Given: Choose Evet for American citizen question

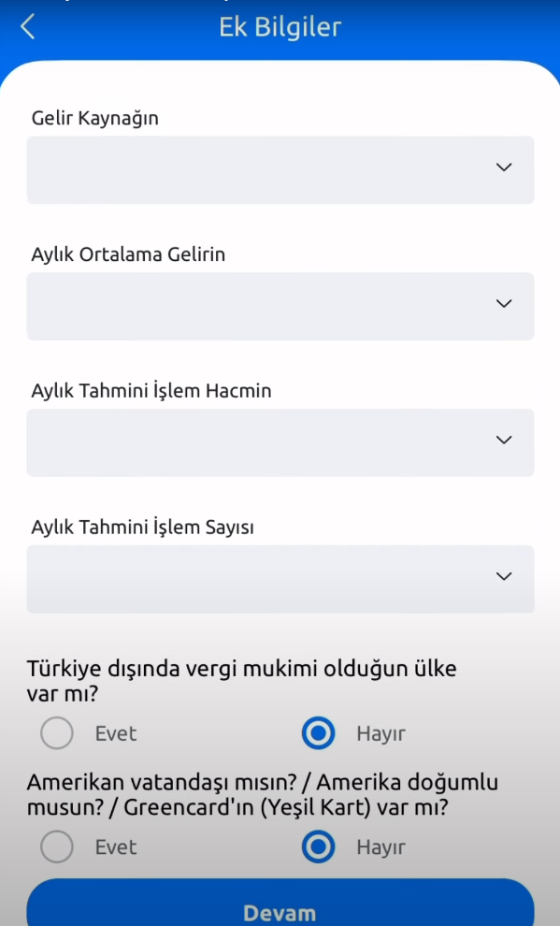Looking at the screenshot, I should point(57,846).
